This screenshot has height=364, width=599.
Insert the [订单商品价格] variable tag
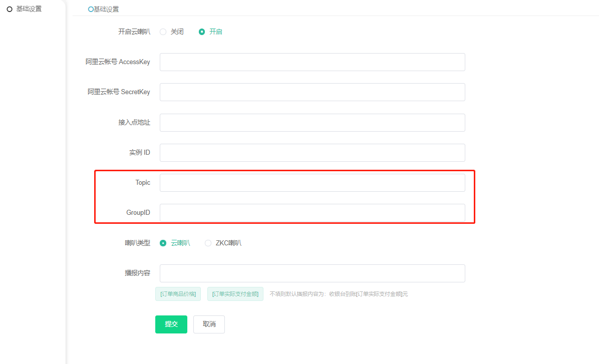point(178,294)
